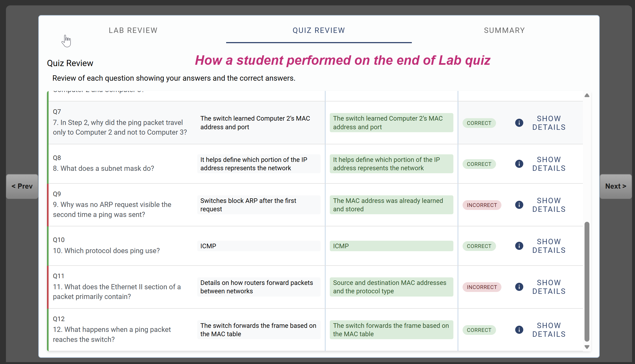Open the Summary tab
The image size is (635, 364).
click(504, 30)
